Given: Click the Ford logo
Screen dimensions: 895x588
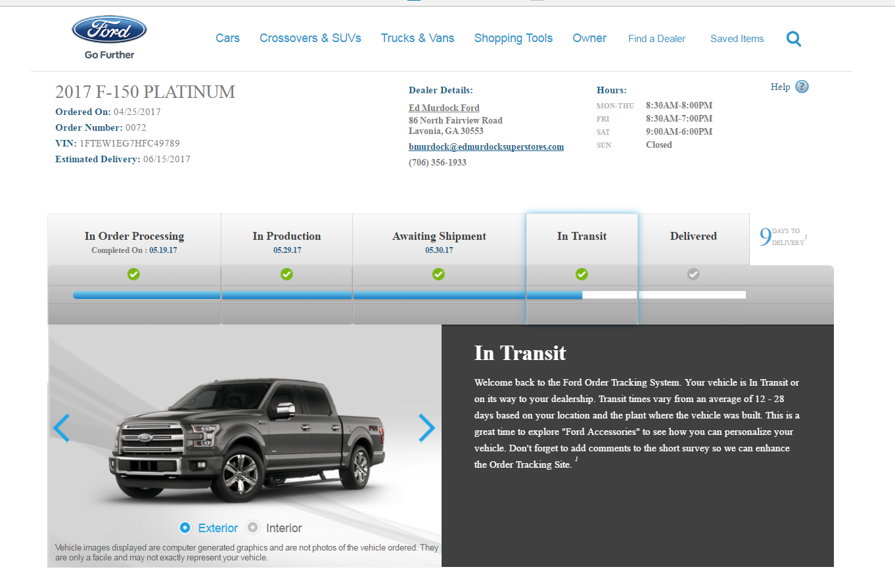Looking at the screenshot, I should tap(109, 30).
